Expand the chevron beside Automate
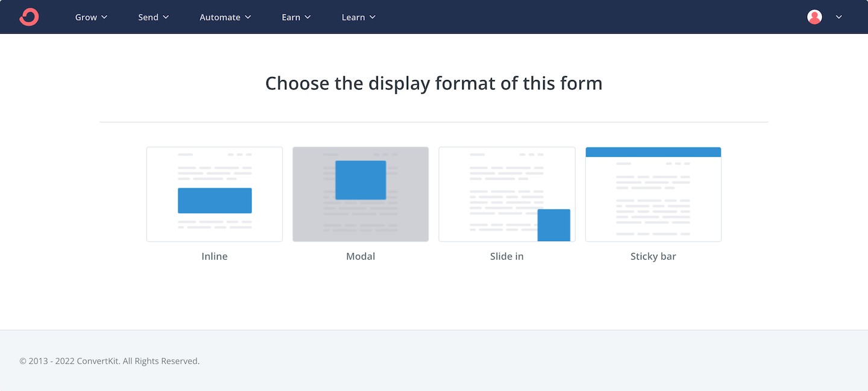The image size is (868, 391). tap(248, 17)
